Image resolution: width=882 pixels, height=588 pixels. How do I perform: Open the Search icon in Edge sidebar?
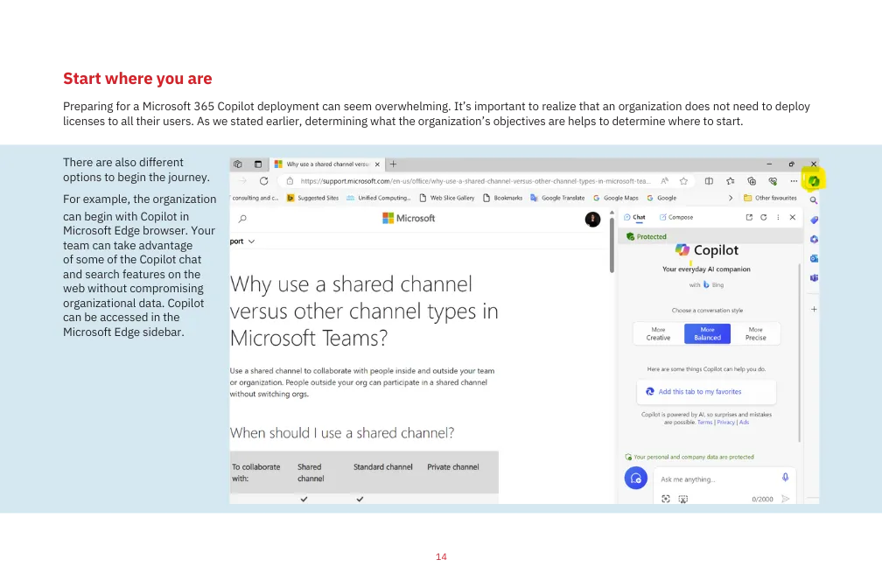814,200
